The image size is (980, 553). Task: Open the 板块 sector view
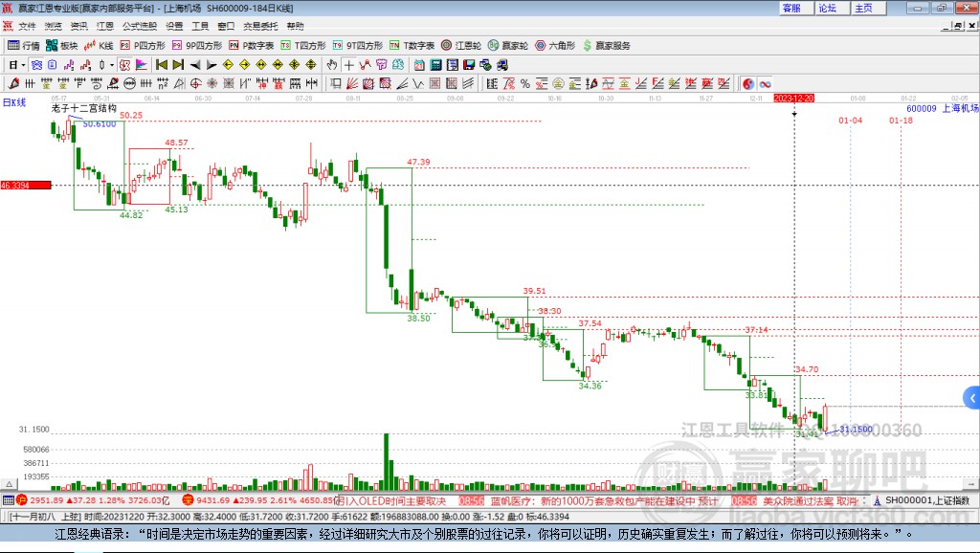point(62,46)
